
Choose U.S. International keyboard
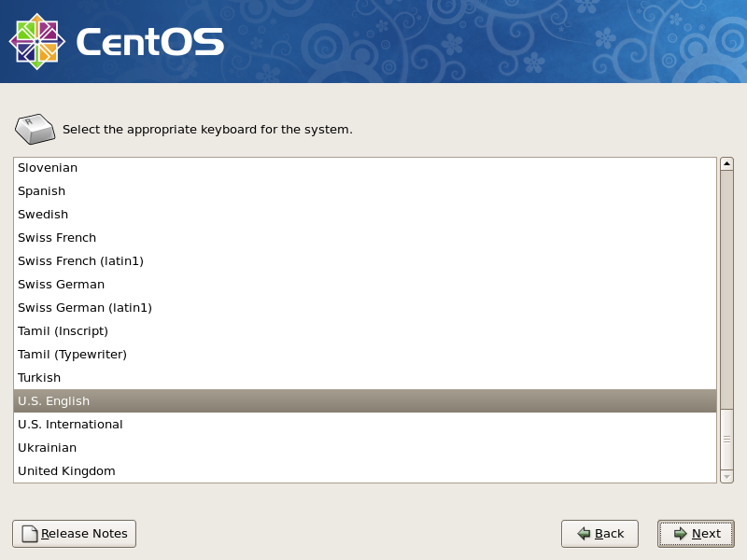click(70, 425)
